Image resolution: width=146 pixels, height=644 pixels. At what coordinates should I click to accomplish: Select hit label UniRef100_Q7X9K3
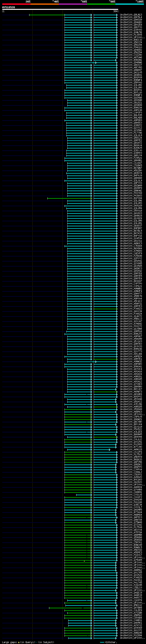(131, 384)
